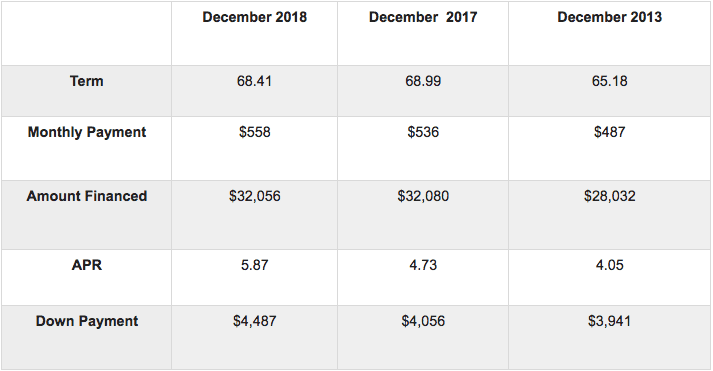Select the $487 monthly payment value
Viewport: 713px width, 371px height.
[x=609, y=132]
